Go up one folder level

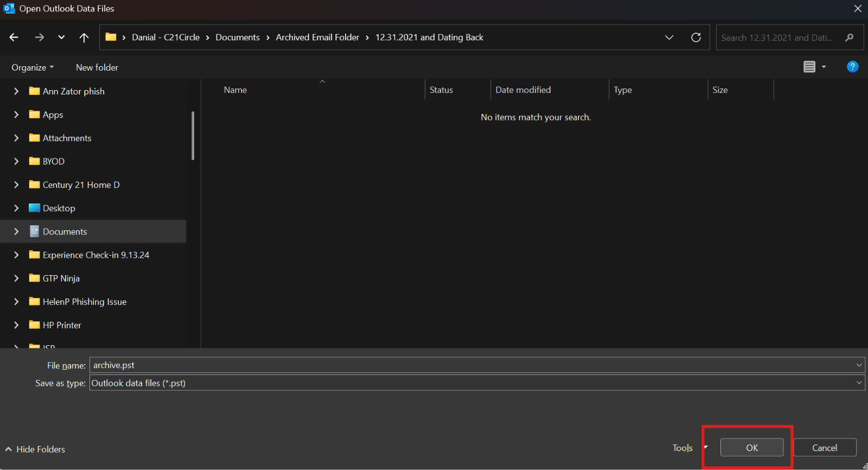84,37
